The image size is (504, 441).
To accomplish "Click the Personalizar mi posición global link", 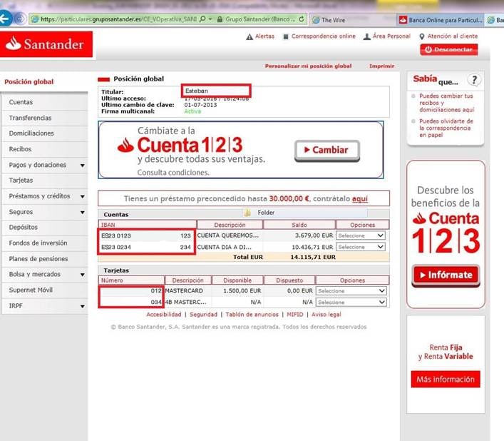I will coord(308,66).
